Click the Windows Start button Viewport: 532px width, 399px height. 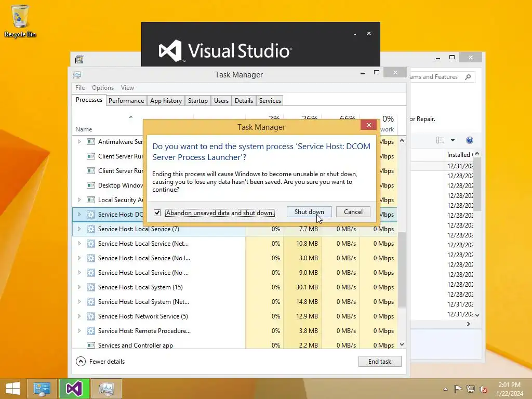coord(13,389)
